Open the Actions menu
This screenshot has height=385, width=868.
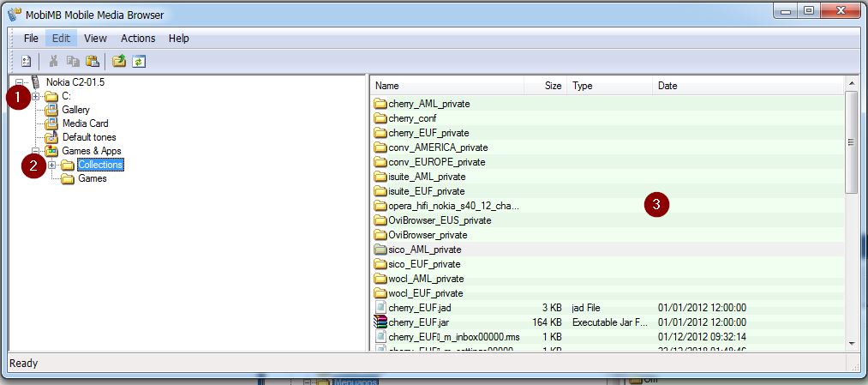tap(138, 39)
